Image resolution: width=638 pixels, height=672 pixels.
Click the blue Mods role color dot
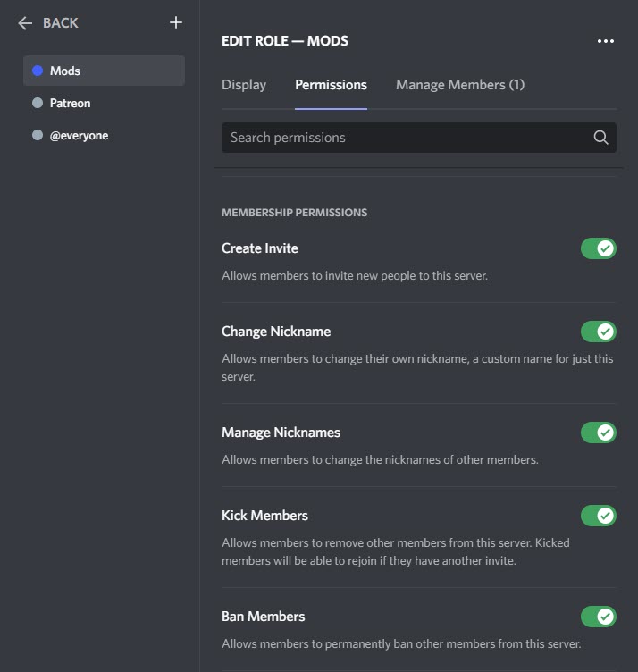pos(38,71)
